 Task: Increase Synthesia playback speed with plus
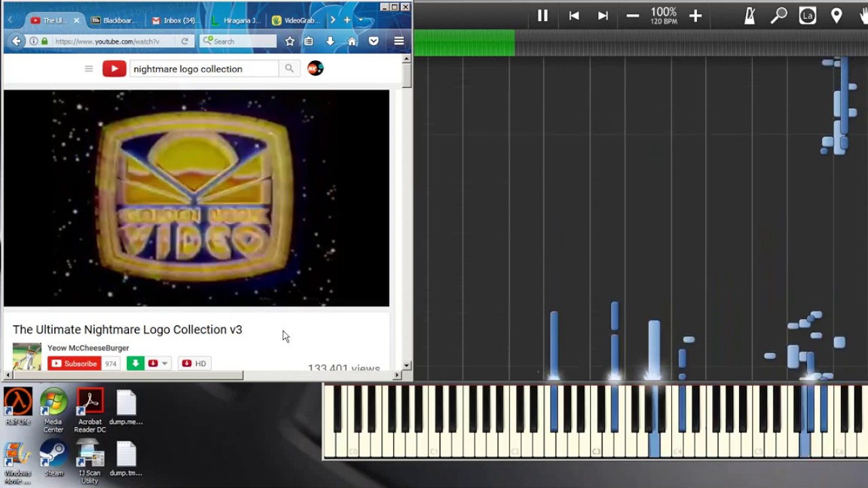click(695, 16)
